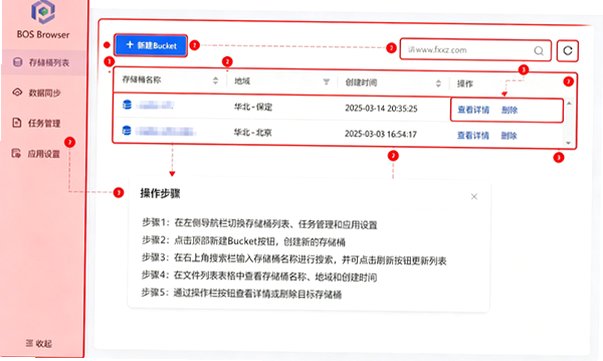Select the 华北 - 北京 region cell
This screenshot has height=361, width=603.
tap(253, 132)
